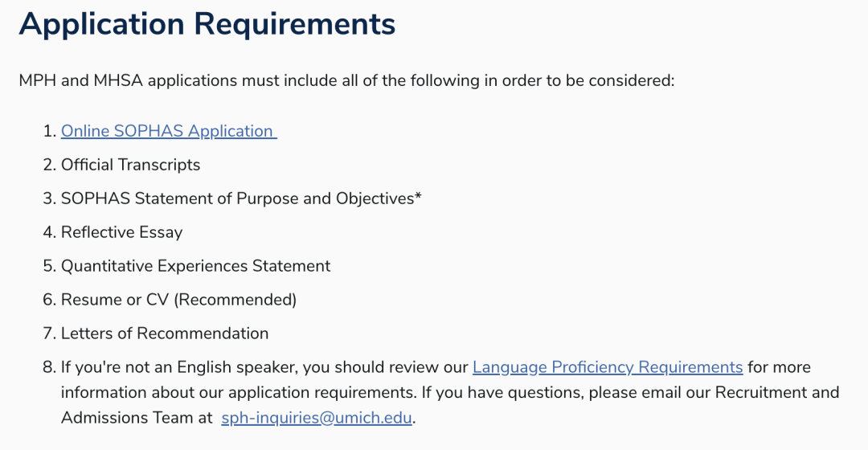Click the 'Admissions Team at' text

click(x=137, y=417)
